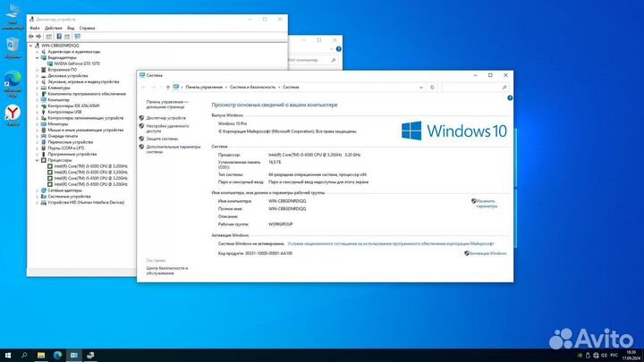Screen dimensions: 644x362
Task: Expand the Сетевые адаптеры category
Action: (x=37, y=190)
